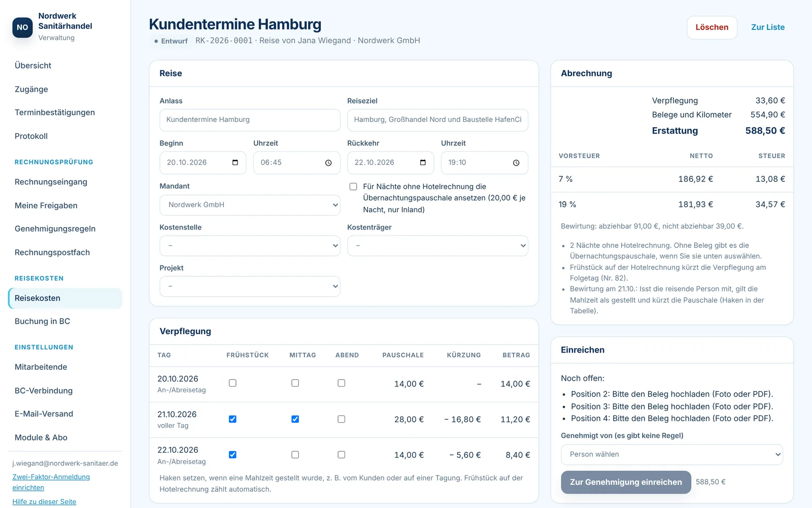The width and height of the screenshot is (812, 508).
Task: Expand the Projekt dropdown
Action: coord(250,287)
